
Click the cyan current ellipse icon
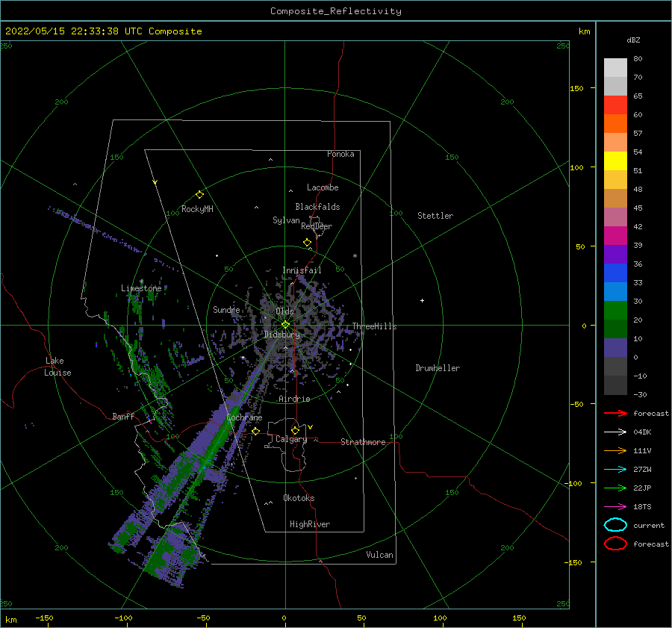click(615, 525)
